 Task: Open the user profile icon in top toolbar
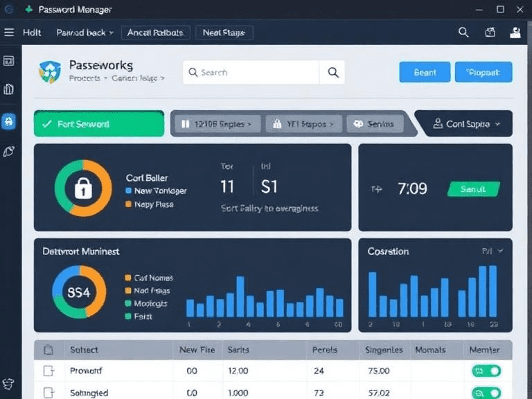point(515,33)
